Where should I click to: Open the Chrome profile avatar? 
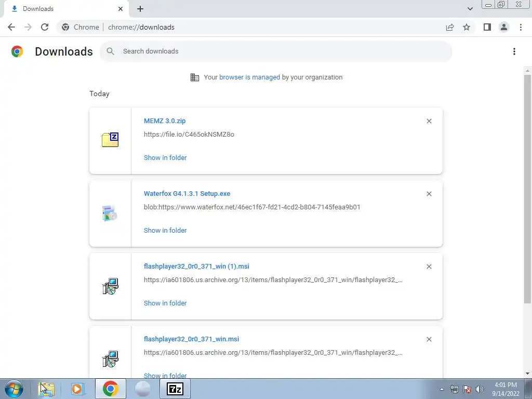pos(504,27)
